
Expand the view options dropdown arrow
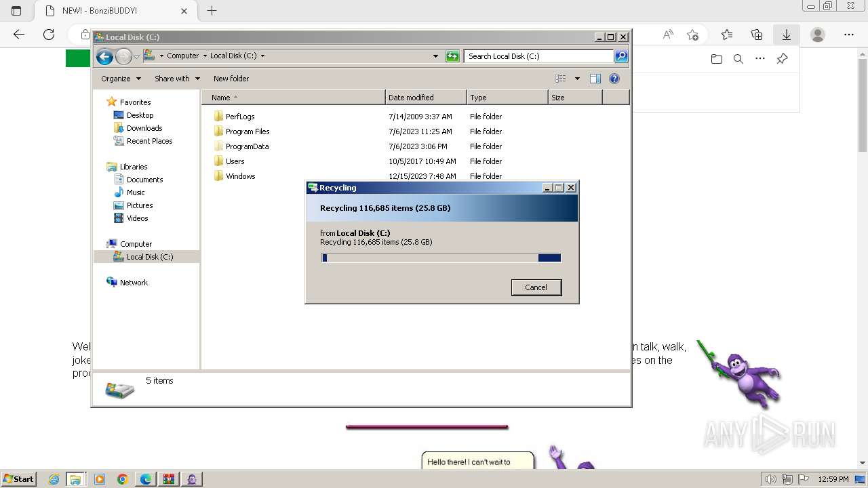[x=577, y=79]
